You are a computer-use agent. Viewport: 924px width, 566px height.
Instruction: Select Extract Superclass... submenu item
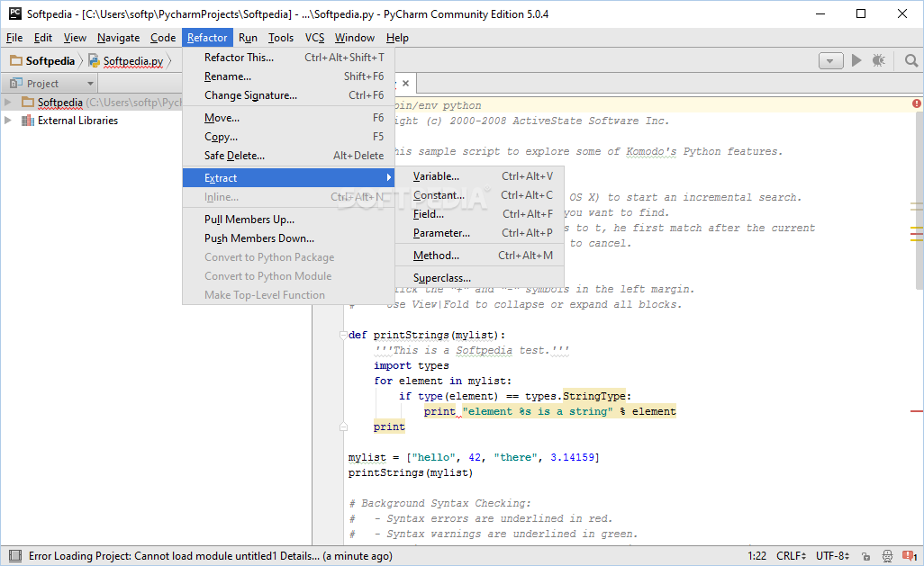click(480, 277)
